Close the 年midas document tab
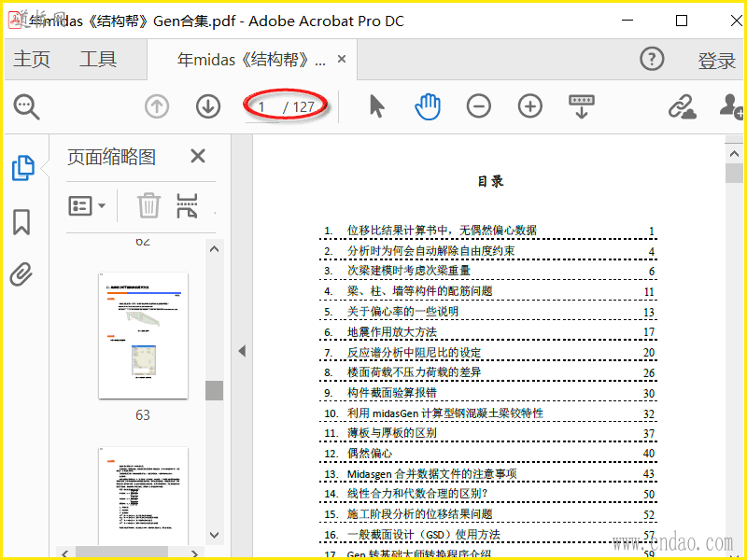747x560 pixels. coord(342,59)
